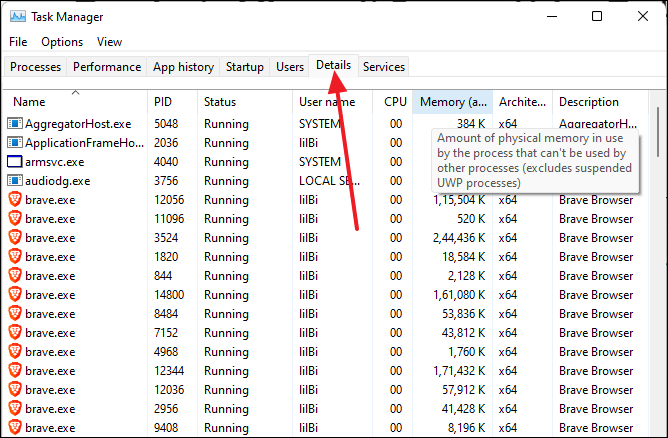Sort by the Memory column header
The image size is (668, 438).
(452, 102)
